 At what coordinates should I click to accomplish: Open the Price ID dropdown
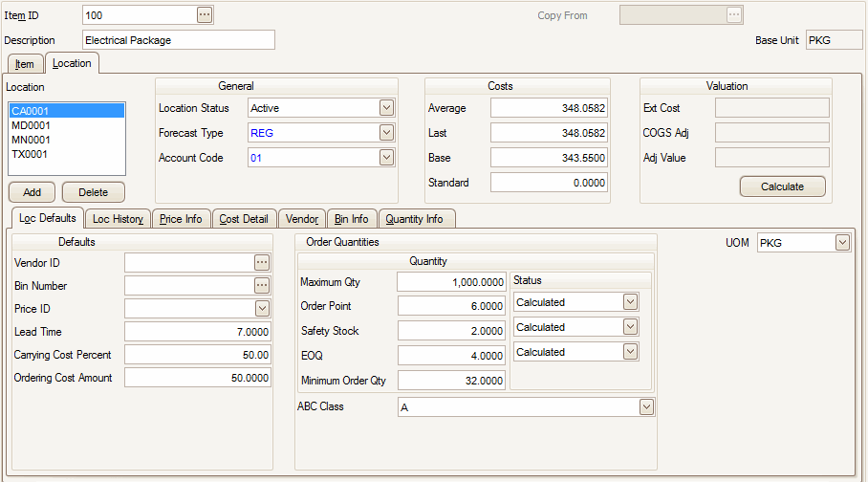[x=262, y=308]
